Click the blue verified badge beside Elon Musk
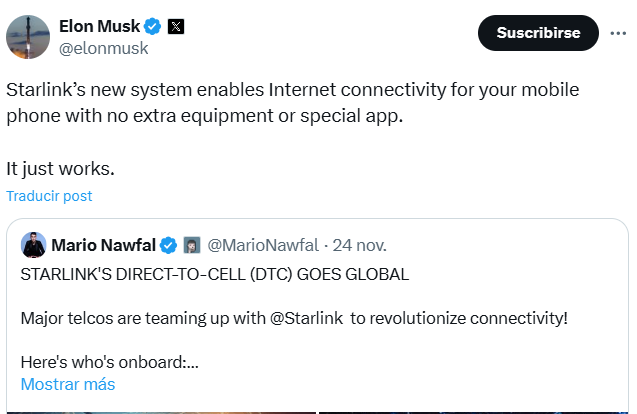This screenshot has width=637, height=414. click(152, 26)
